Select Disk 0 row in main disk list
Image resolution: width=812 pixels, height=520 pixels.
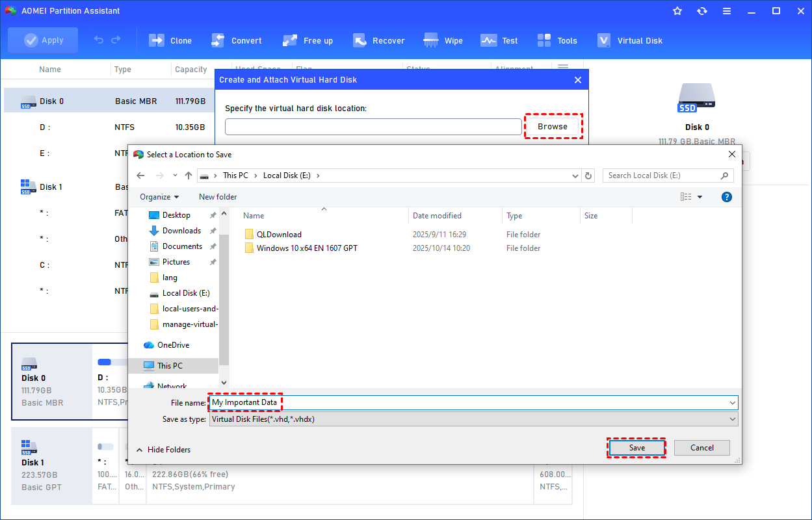109,101
